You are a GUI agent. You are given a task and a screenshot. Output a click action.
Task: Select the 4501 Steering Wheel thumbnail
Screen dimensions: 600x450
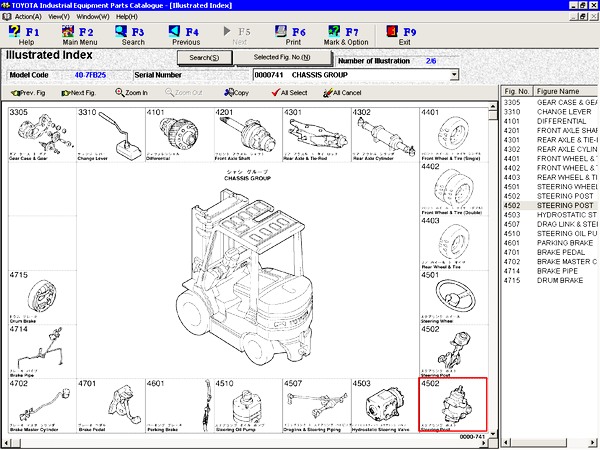[454, 298]
